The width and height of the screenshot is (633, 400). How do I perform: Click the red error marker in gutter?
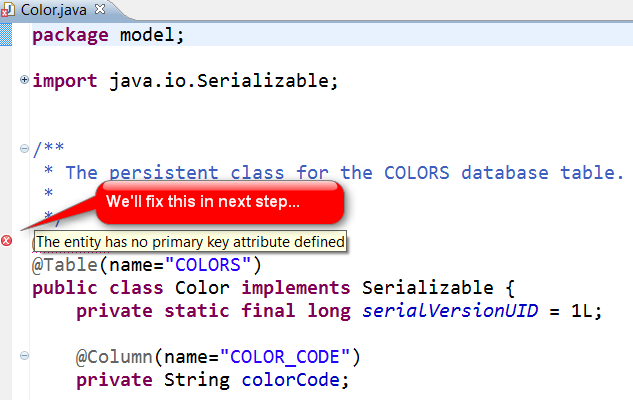pos(7,241)
